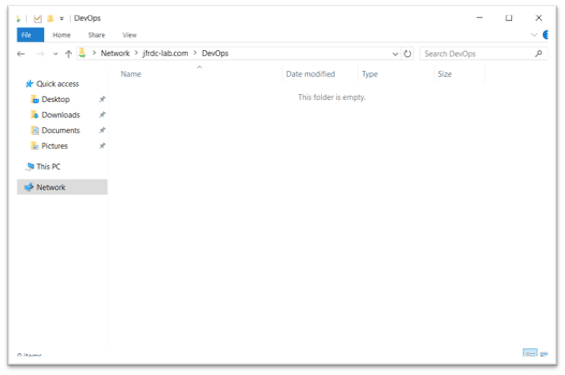The height and width of the screenshot is (375, 565).
Task: Open Help with the blue question icon
Action: point(546,35)
